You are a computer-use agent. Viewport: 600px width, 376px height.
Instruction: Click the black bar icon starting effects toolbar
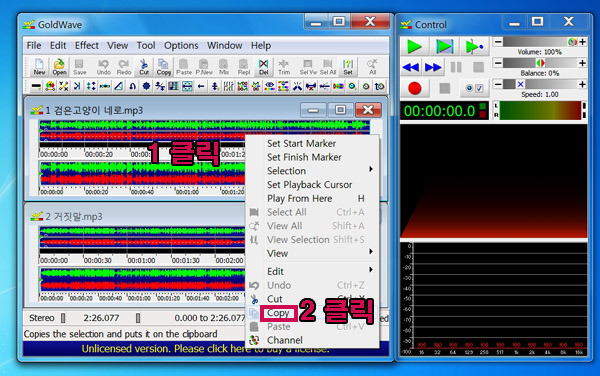[36, 86]
